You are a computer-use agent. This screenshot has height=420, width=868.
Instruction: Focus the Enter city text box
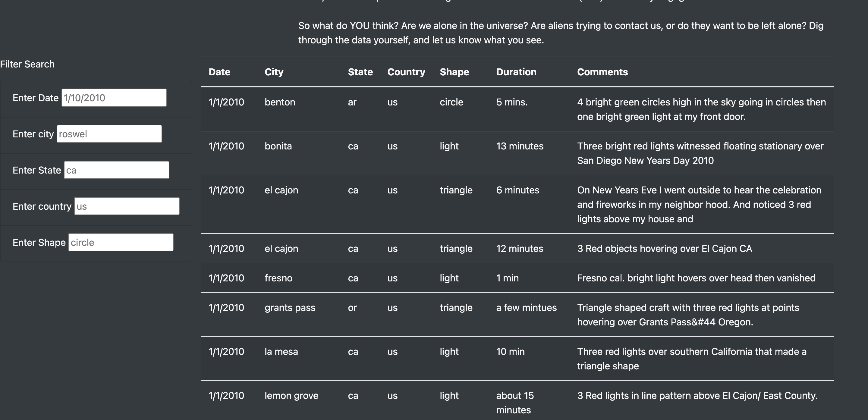(x=109, y=134)
